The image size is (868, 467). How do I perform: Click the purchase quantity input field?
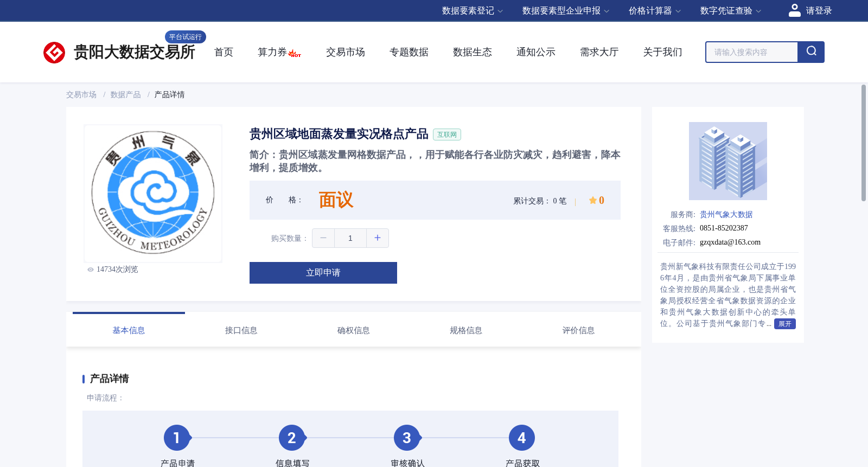click(x=350, y=238)
